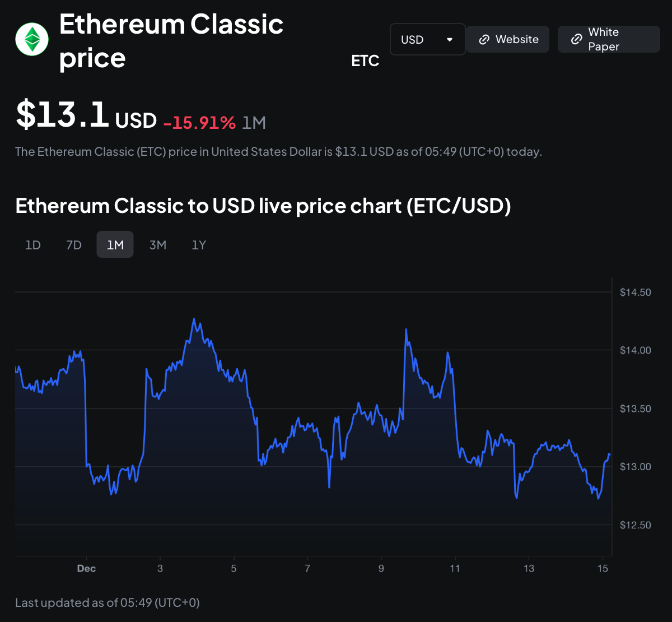Click the latest price point on chart
Screen dimensions: 672x622
[x=609, y=454]
